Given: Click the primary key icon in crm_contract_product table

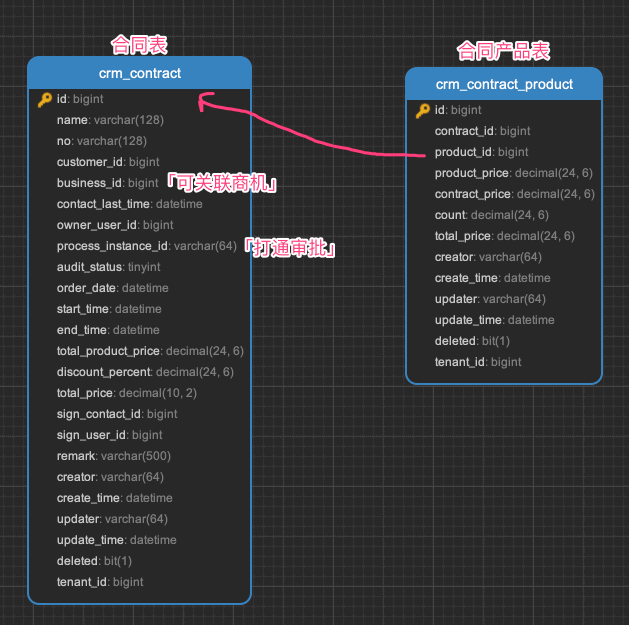Looking at the screenshot, I should tap(422, 110).
